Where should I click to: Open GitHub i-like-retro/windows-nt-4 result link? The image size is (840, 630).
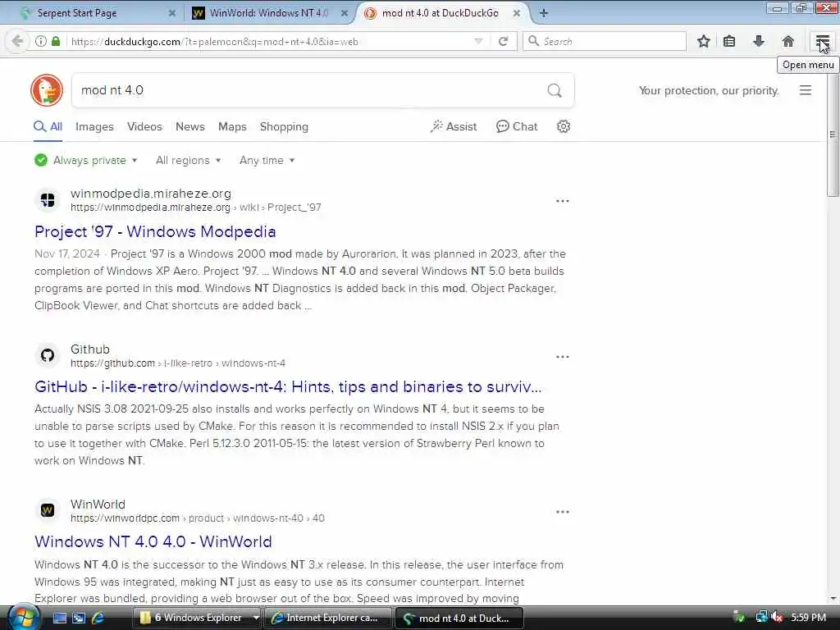point(288,387)
